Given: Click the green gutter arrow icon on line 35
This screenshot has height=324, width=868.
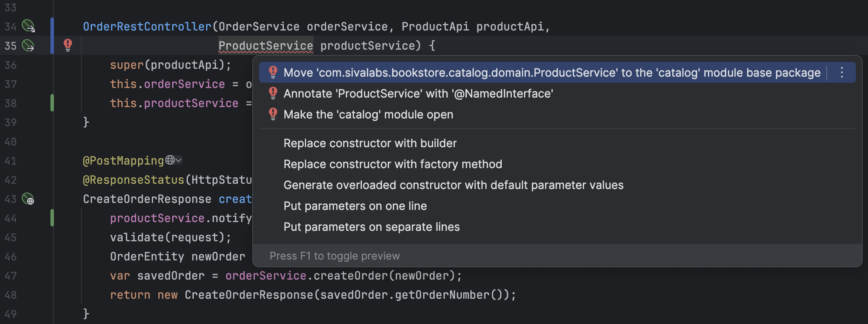Looking at the screenshot, I should pos(27,45).
